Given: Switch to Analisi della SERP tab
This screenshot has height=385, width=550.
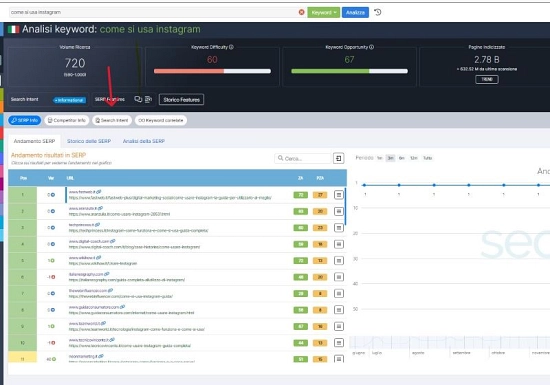Looking at the screenshot, I should [x=143, y=141].
